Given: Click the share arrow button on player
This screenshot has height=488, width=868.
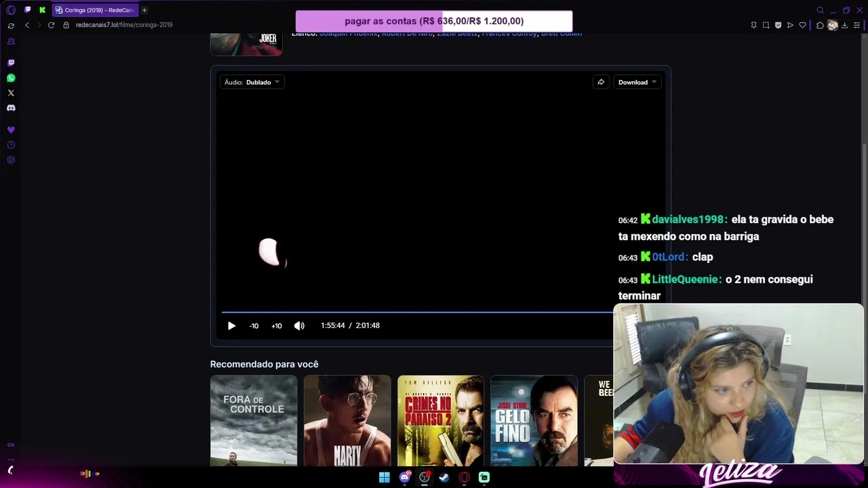Looking at the screenshot, I should [x=601, y=82].
